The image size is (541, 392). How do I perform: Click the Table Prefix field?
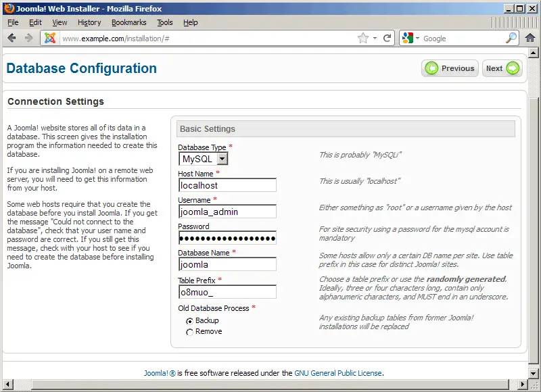tap(227, 292)
